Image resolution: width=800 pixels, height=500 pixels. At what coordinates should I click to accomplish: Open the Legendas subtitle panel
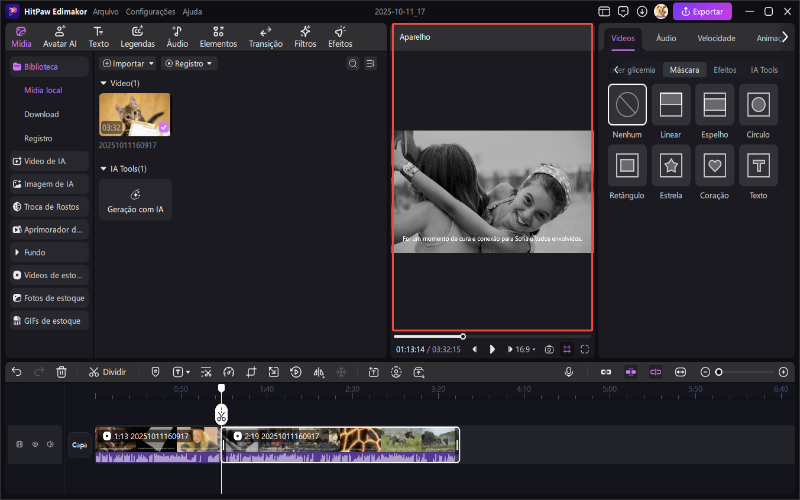point(137,37)
